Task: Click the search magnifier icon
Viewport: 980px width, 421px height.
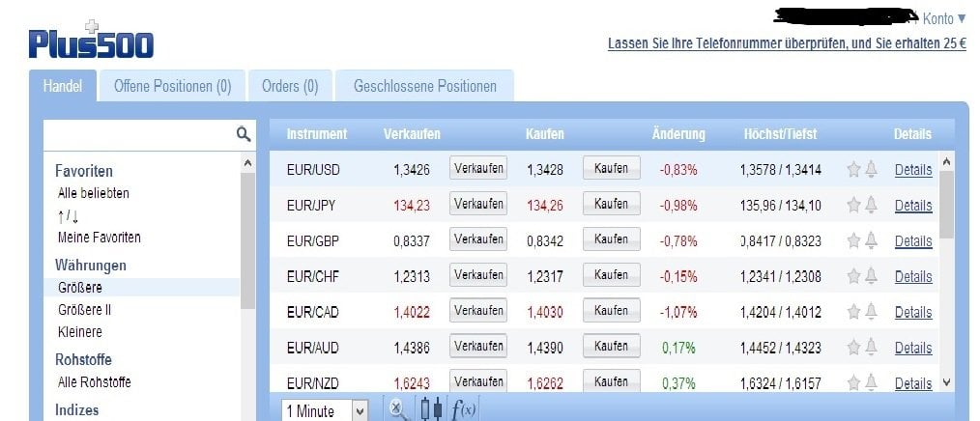Action: [x=244, y=133]
